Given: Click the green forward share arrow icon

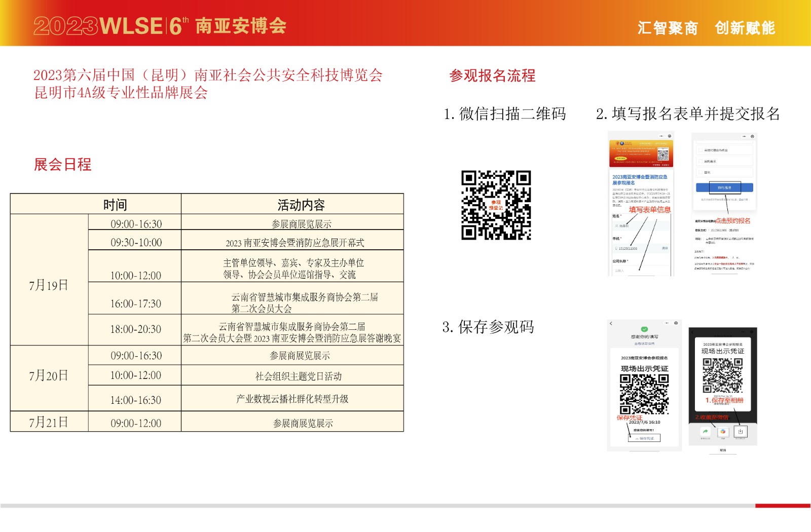Looking at the screenshot, I should point(705,432).
